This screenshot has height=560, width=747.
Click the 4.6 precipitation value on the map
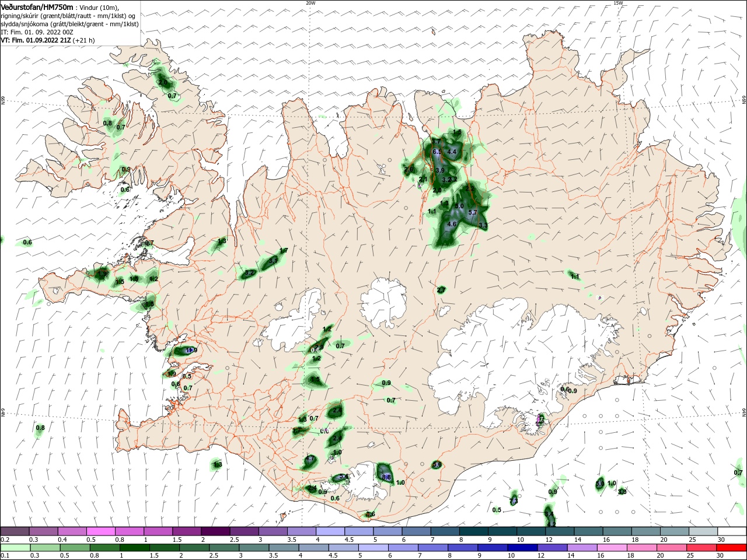(452, 224)
